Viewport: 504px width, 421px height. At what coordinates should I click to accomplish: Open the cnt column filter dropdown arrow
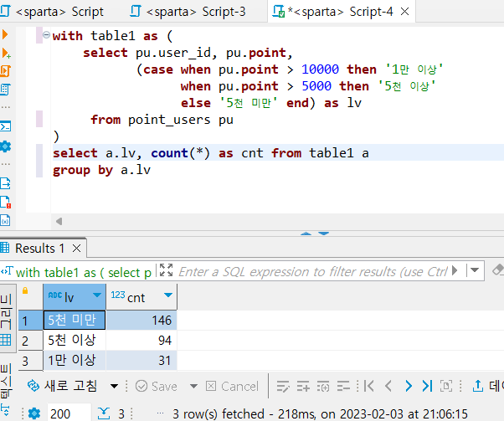pos(168,295)
